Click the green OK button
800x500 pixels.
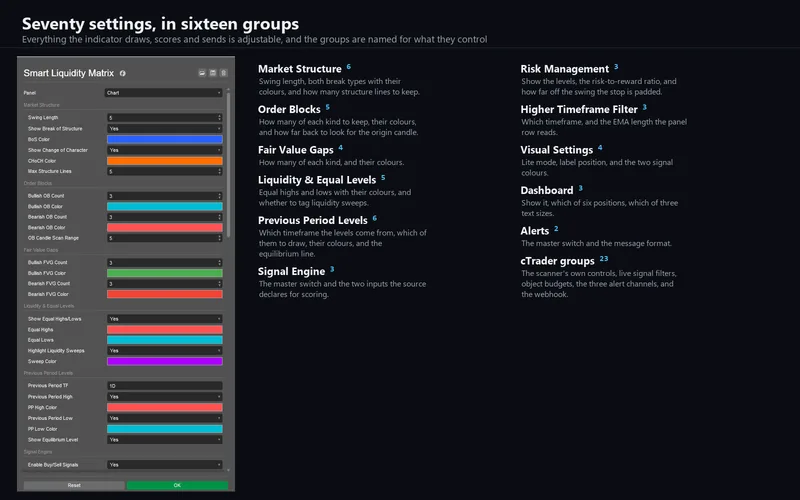177,485
